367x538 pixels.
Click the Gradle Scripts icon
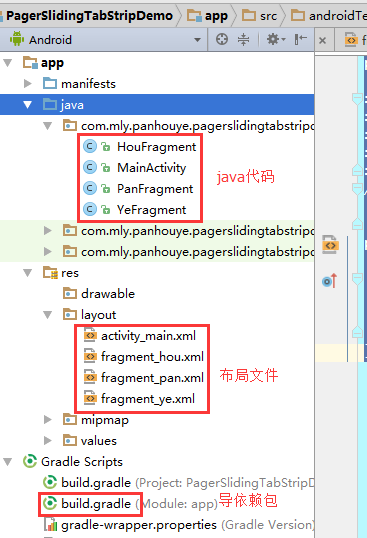tap(30, 461)
